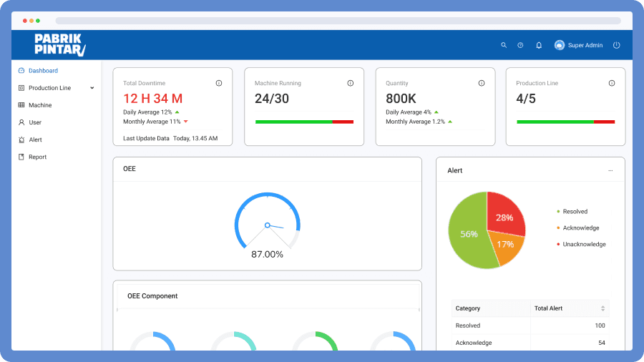644x362 pixels.
Task: Click the 'OEE' panel title
Action: [x=130, y=169]
